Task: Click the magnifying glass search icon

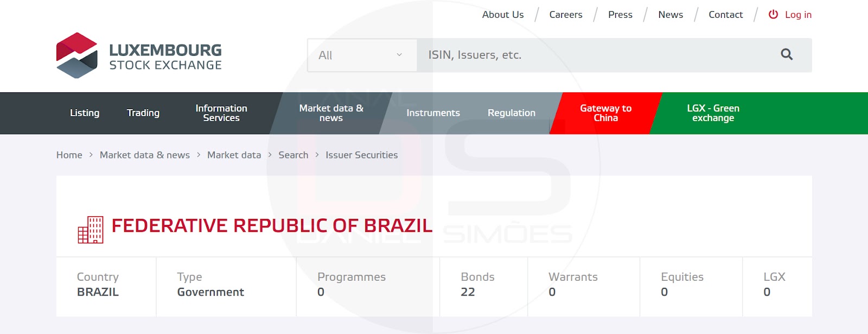Action: pyautogui.click(x=787, y=54)
